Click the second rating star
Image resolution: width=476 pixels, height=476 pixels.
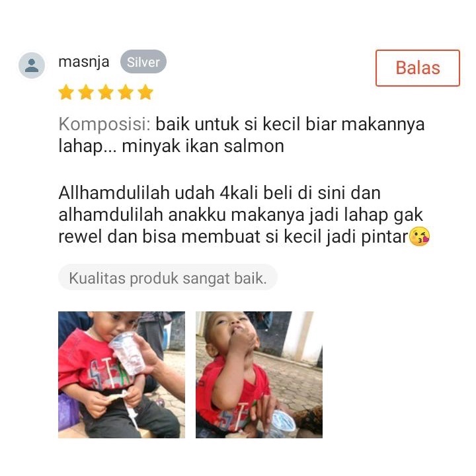tap(86, 92)
